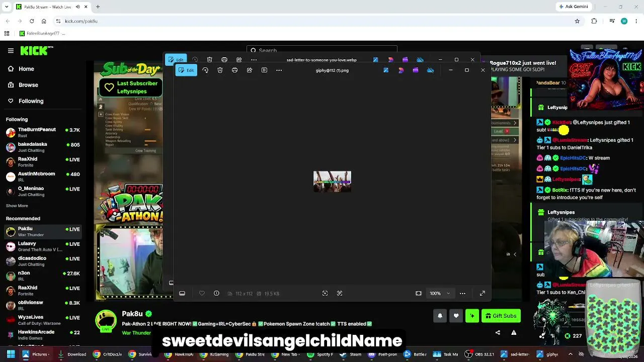644x362 pixels.
Task: Print the sad-letter image in back window
Action: (x=224, y=60)
